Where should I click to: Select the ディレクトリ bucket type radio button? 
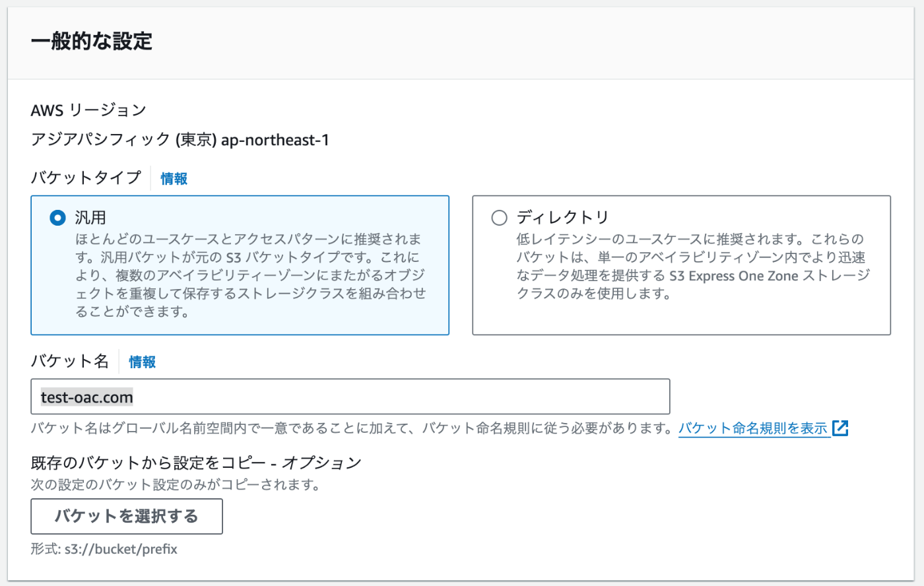coord(500,218)
